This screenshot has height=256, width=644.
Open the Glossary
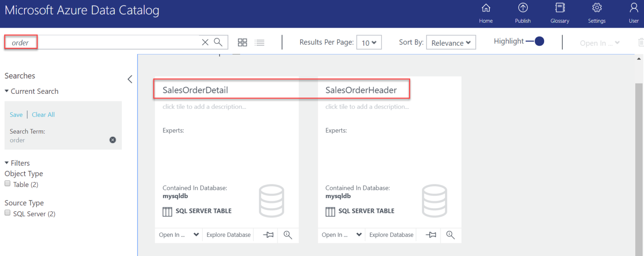point(560,13)
